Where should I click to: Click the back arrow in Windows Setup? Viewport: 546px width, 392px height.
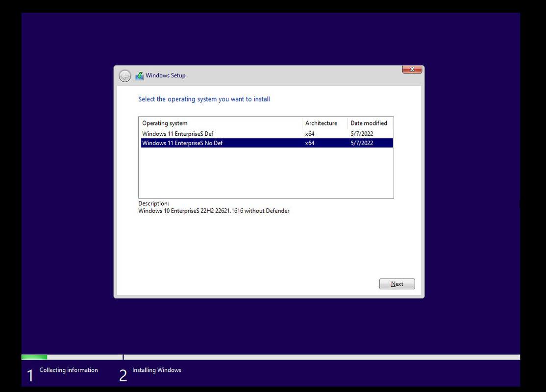pyautogui.click(x=124, y=75)
